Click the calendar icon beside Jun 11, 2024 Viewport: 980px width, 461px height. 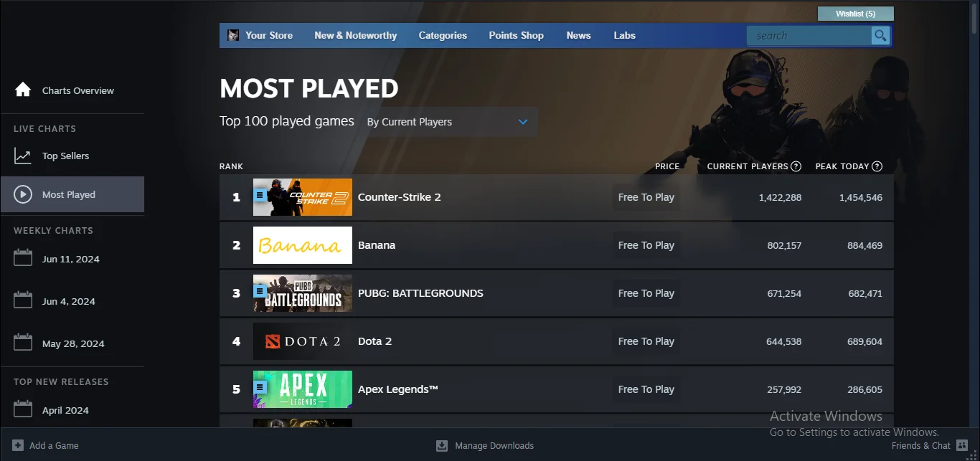point(23,259)
